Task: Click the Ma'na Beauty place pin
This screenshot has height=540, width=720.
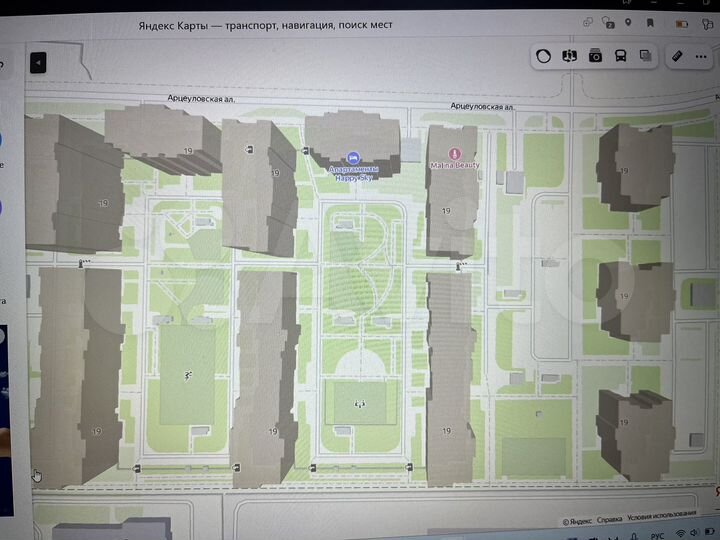Action: click(x=455, y=154)
